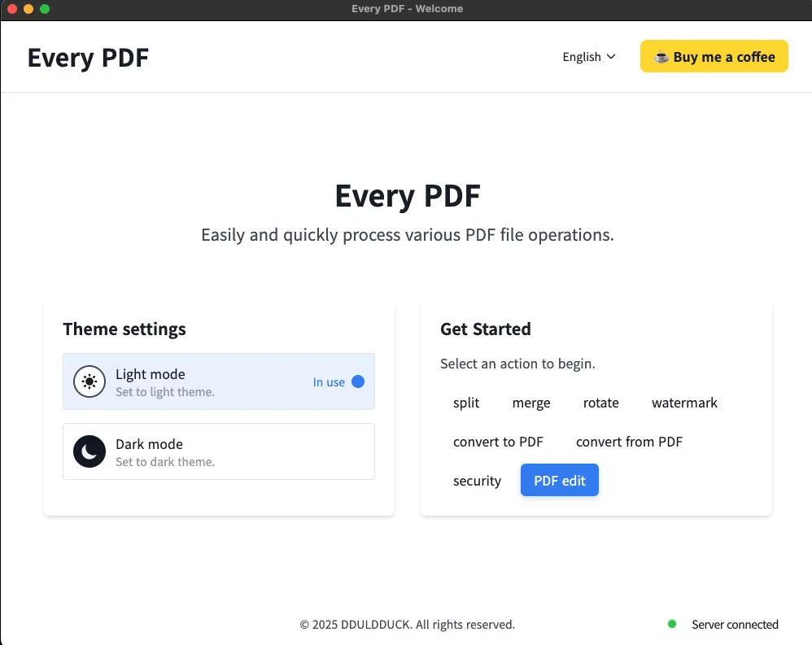Switch to Dark mode theme
Viewport: 812px width, 645px height.
218,451
